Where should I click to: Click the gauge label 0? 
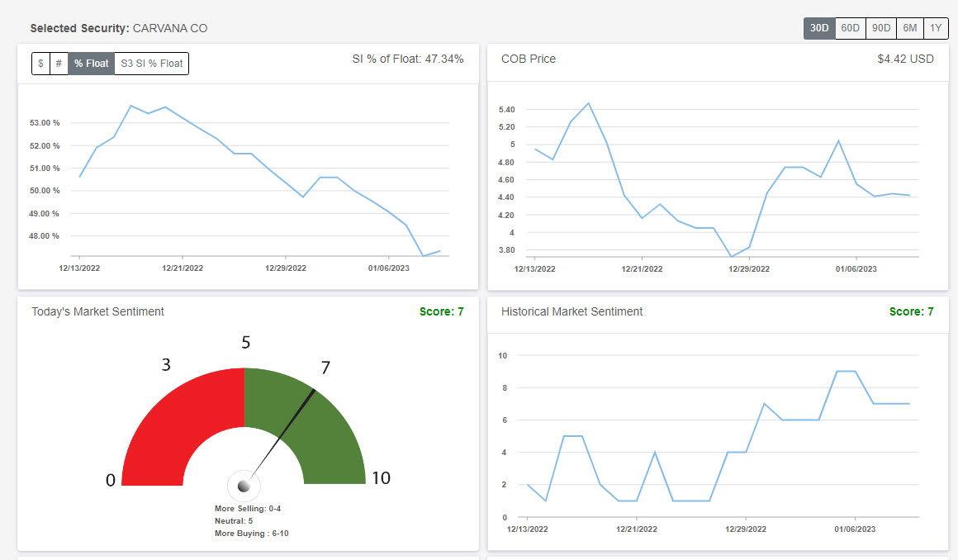111,480
